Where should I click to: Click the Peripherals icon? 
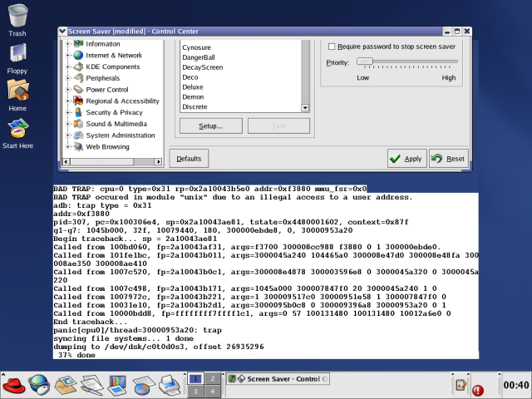pyautogui.click(x=78, y=78)
